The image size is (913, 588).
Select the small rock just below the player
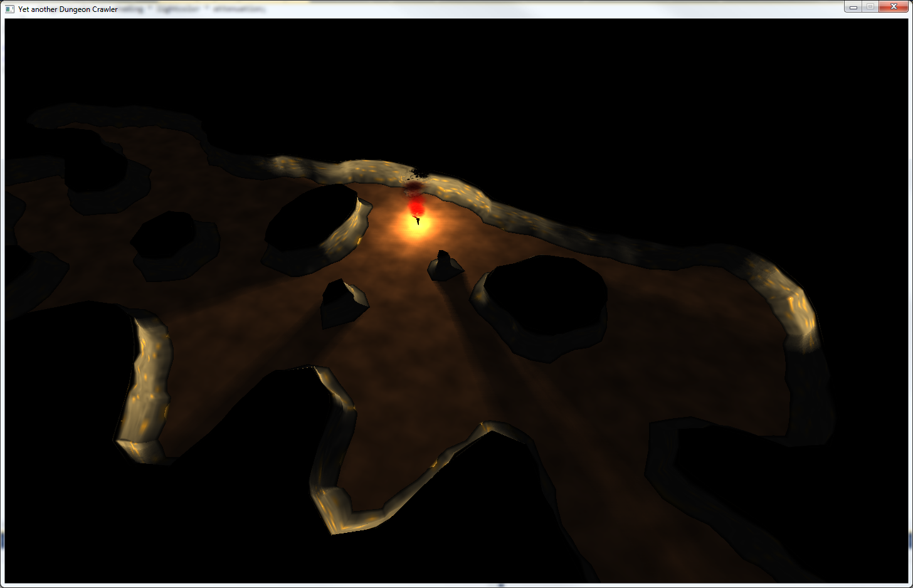point(445,266)
